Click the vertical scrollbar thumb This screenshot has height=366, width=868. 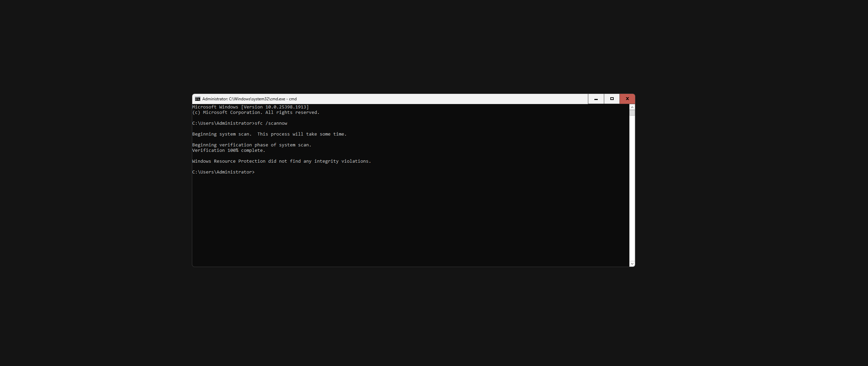(632, 113)
